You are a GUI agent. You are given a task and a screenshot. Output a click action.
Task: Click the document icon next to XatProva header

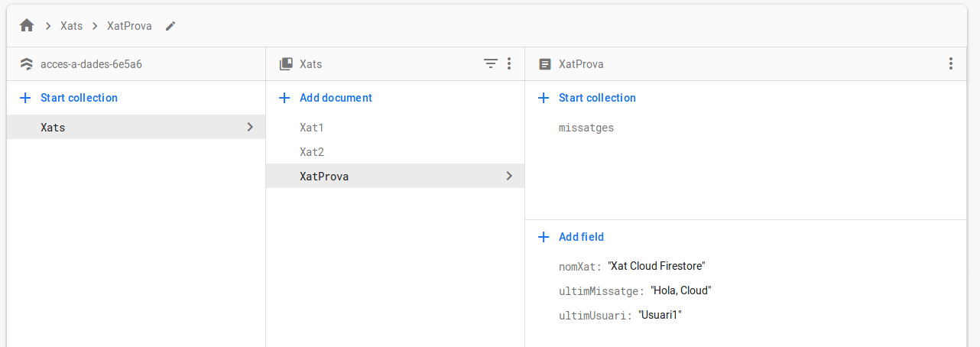tap(545, 64)
